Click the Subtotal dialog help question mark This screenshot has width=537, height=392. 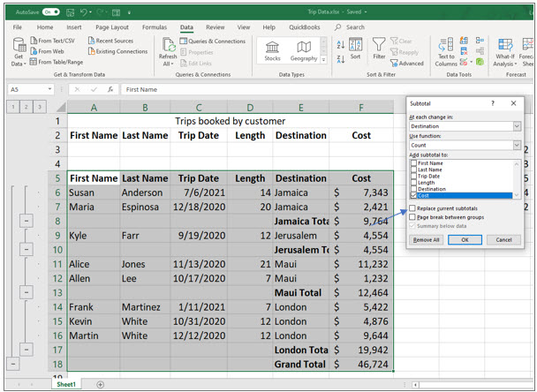[493, 103]
